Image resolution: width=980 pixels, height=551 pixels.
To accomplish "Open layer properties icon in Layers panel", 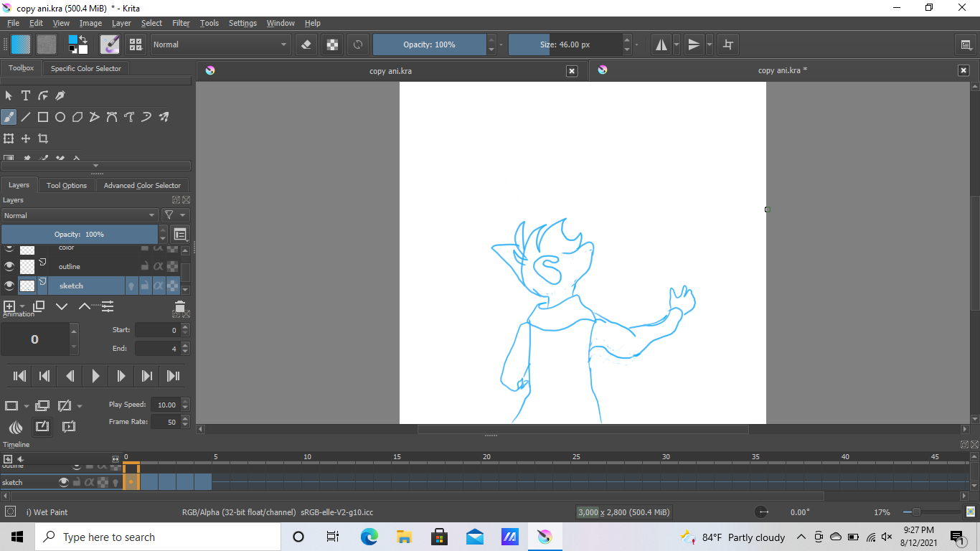I will tap(108, 306).
